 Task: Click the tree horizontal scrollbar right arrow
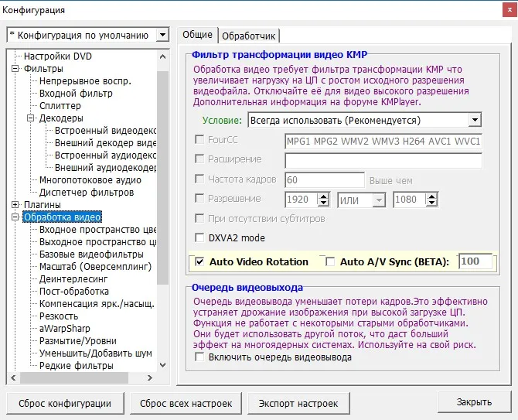click(150, 377)
